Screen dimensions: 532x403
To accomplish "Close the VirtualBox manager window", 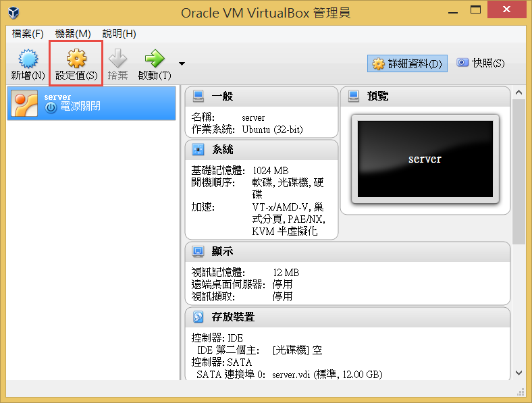I will (506, 9).
